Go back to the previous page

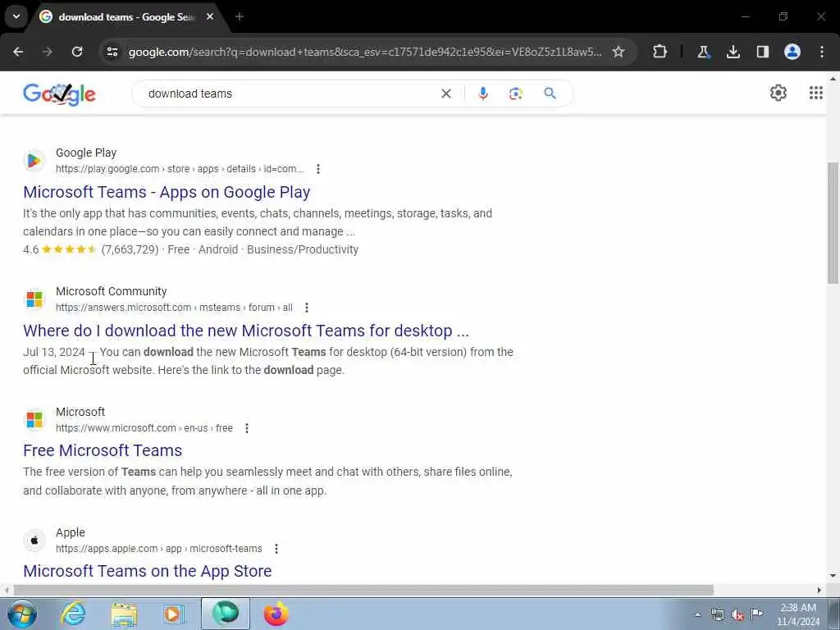point(18,52)
